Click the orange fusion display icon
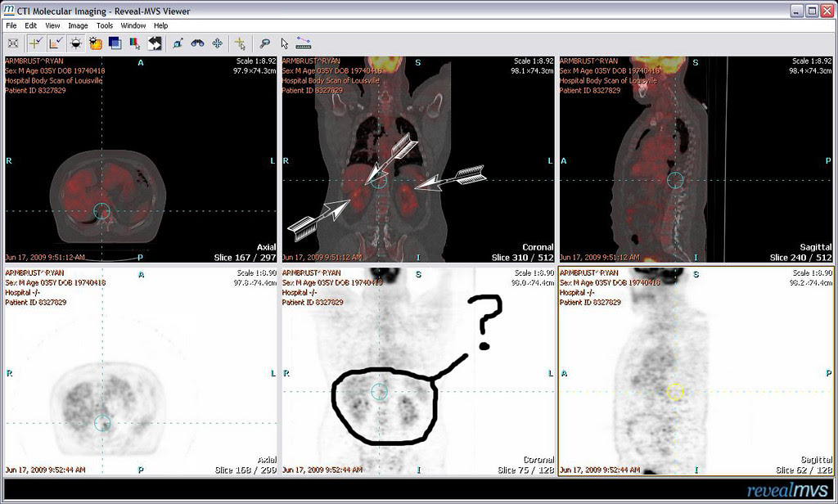The height and width of the screenshot is (504, 838). coord(96,43)
